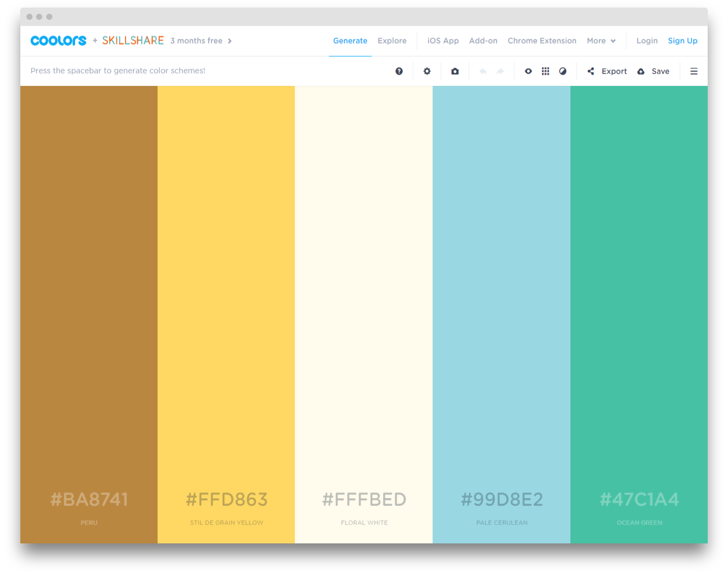The width and height of the screenshot is (728, 579).
Task: Switch to the Explore tab
Action: click(x=392, y=41)
